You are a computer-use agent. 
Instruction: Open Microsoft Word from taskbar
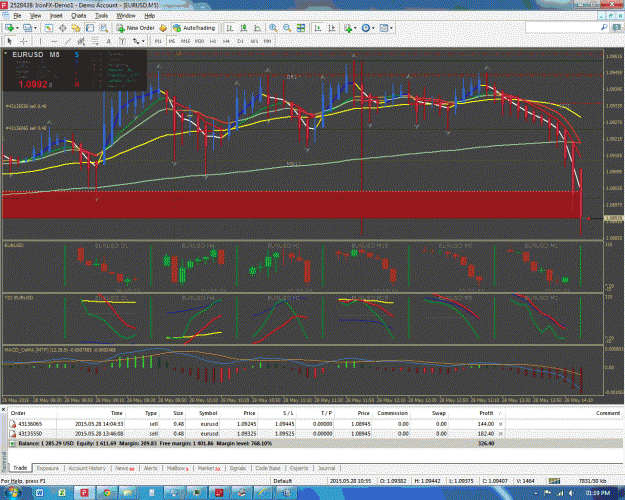pyautogui.click(x=39, y=493)
